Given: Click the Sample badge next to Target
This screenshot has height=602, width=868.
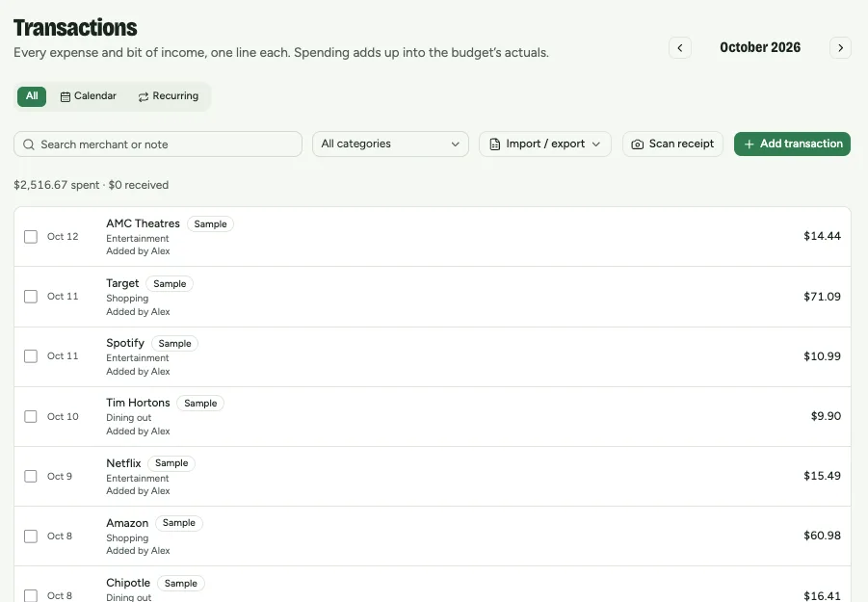Looking at the screenshot, I should click(170, 284).
